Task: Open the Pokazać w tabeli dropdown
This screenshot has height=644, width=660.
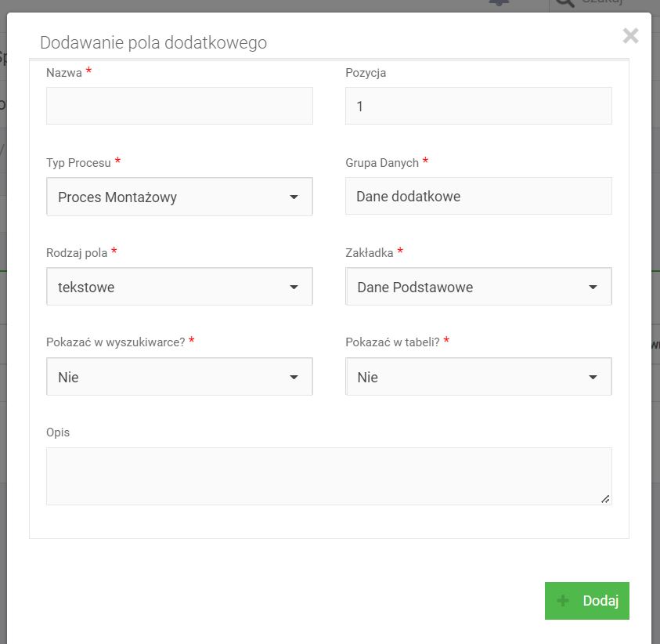Action: point(478,377)
